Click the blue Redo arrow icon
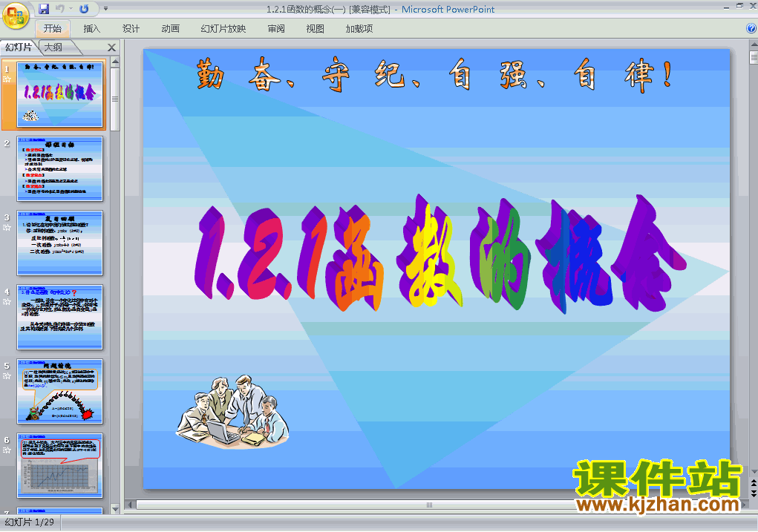The width and height of the screenshot is (758, 532). click(84, 9)
